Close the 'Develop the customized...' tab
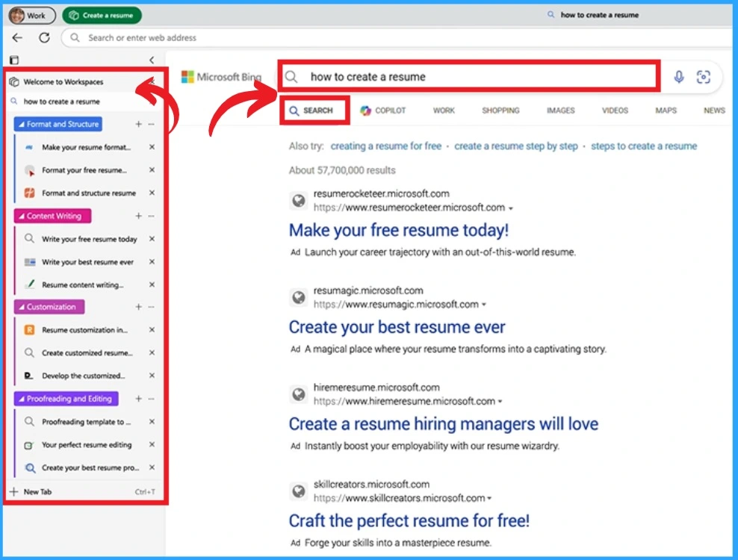Screen dimensions: 738x560 [152, 376]
